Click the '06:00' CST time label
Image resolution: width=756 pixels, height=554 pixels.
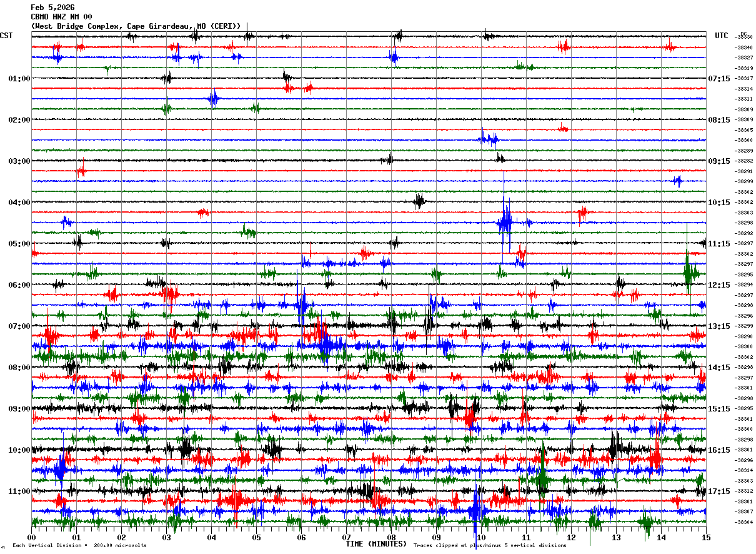pos(19,285)
